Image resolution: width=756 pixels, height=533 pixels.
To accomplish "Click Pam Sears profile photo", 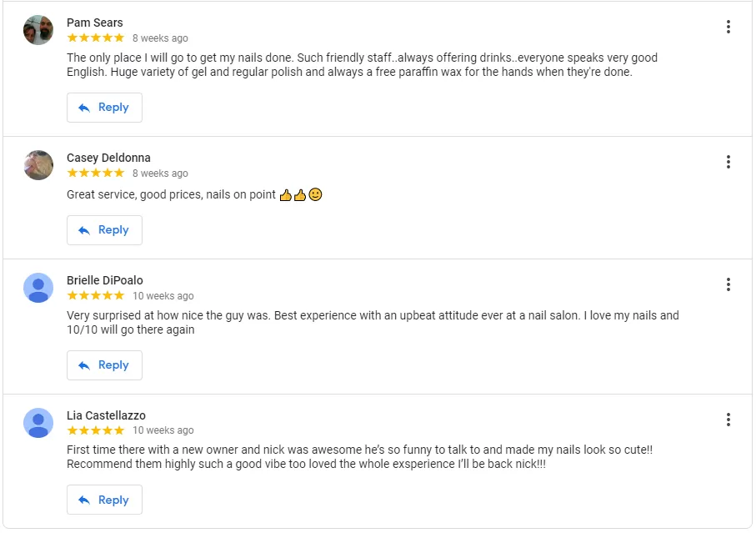I will click(38, 30).
